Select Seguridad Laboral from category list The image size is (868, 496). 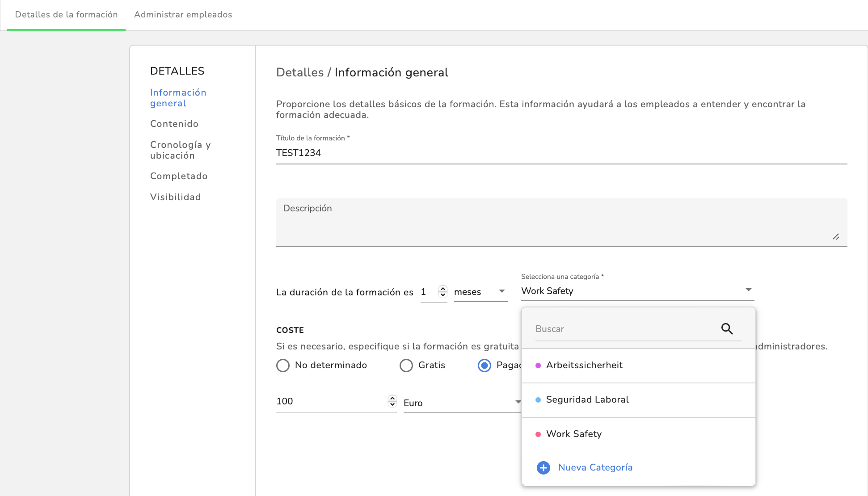pos(587,400)
